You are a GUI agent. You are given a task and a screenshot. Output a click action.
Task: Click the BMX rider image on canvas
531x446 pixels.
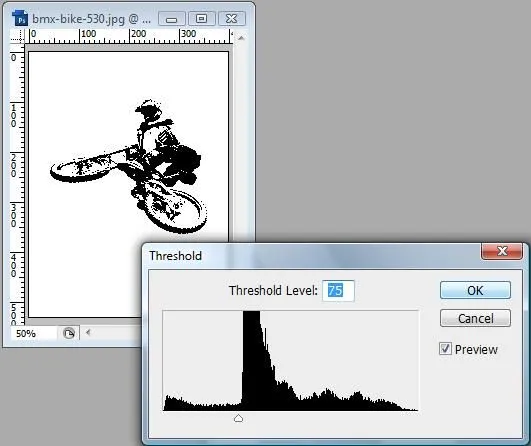pyautogui.click(x=129, y=167)
